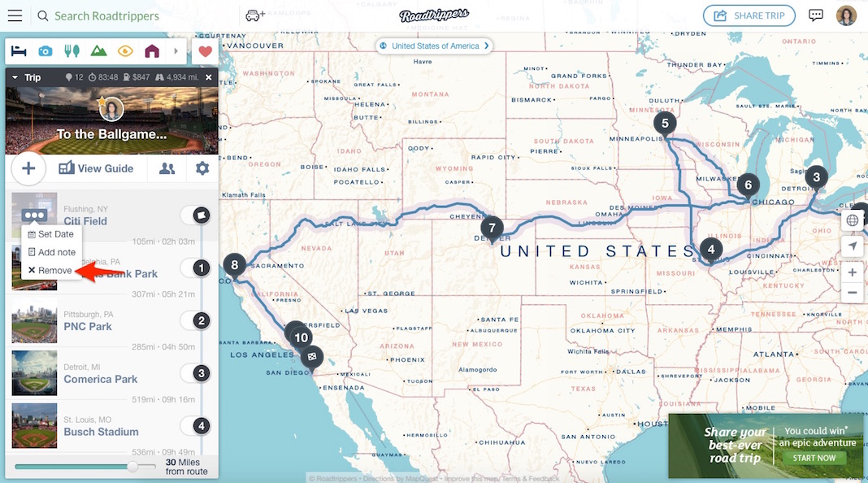Expand more categories with right arrow
The image size is (868, 483).
[x=176, y=51]
